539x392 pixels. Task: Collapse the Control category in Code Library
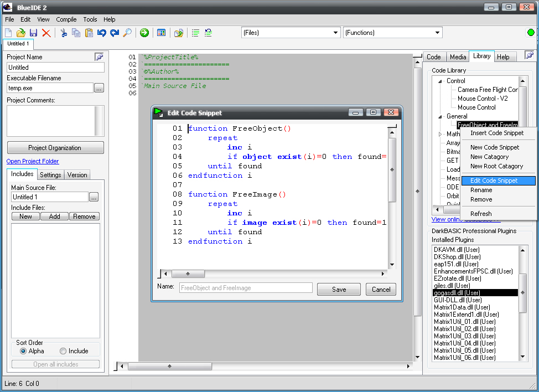pyautogui.click(x=441, y=81)
